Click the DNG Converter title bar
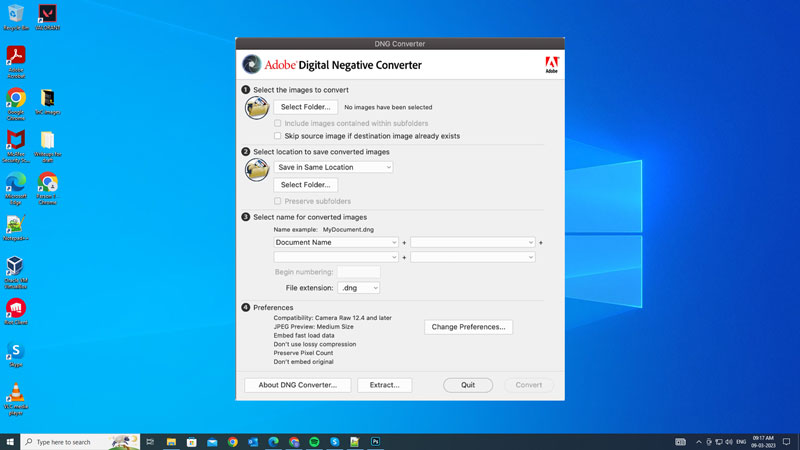 coord(400,44)
